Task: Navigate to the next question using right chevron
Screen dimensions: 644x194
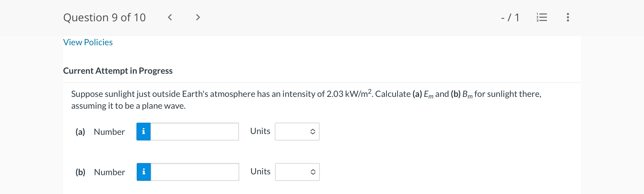Action: tap(198, 17)
